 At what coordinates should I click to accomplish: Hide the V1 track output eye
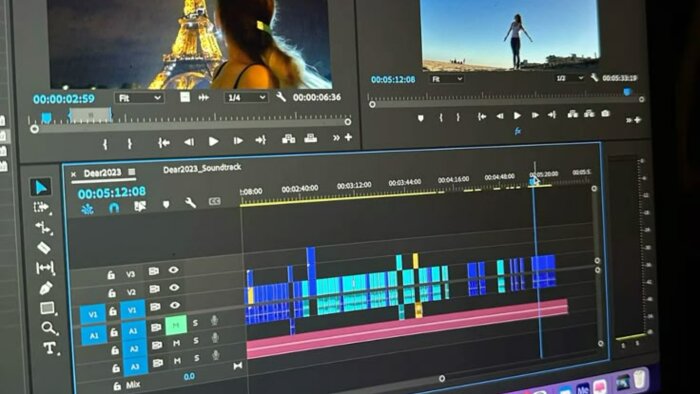pos(175,306)
